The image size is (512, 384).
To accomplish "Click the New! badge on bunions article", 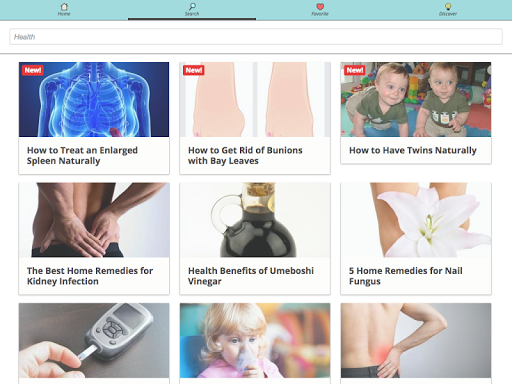I will pos(194,70).
